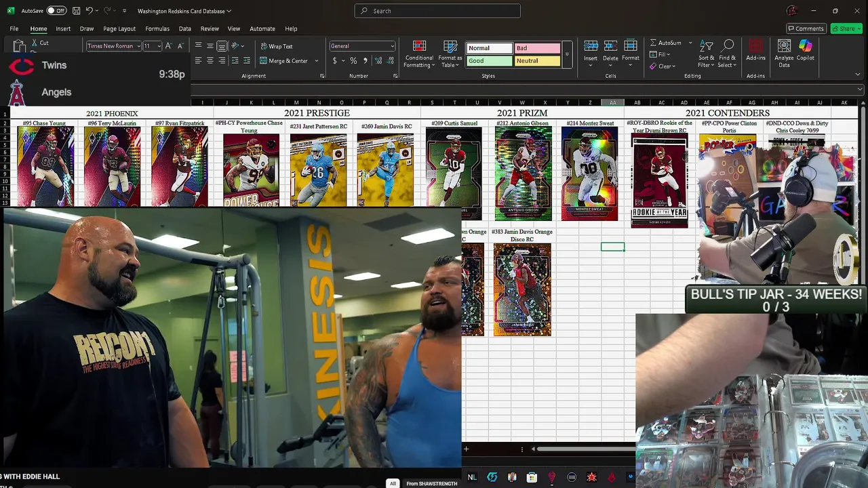The height and width of the screenshot is (488, 868).
Task: Select the Antonio Gibson Prizm card image
Action: (522, 174)
